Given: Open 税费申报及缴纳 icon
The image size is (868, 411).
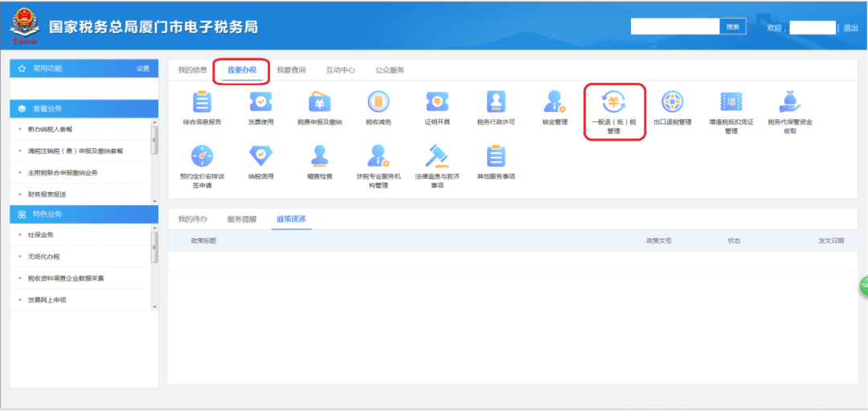Looking at the screenshot, I should pyautogui.click(x=319, y=102).
